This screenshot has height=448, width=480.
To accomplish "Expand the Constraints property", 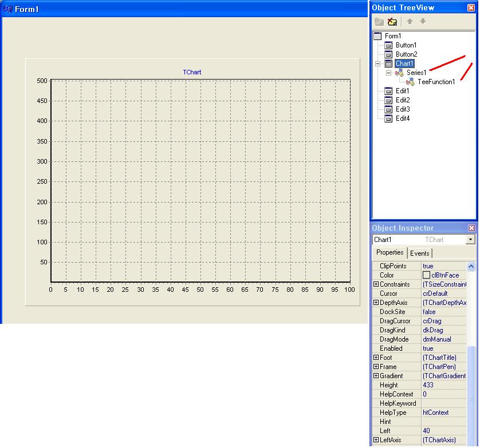I will pyautogui.click(x=376, y=284).
